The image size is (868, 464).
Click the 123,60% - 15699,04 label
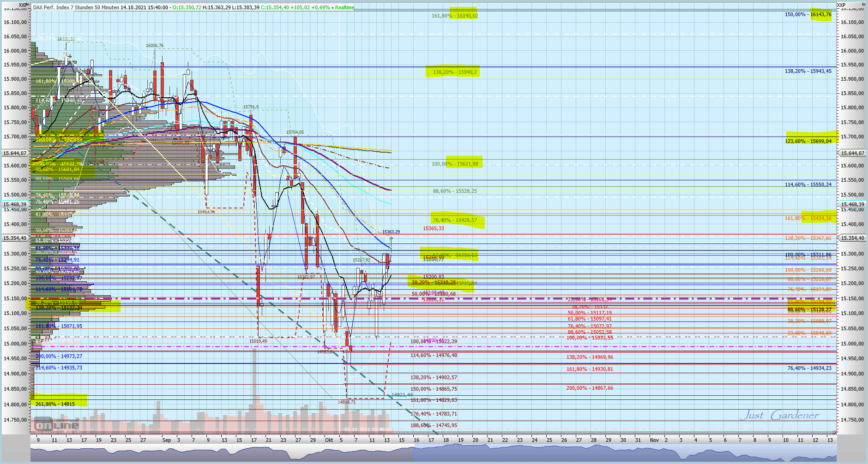click(x=808, y=141)
